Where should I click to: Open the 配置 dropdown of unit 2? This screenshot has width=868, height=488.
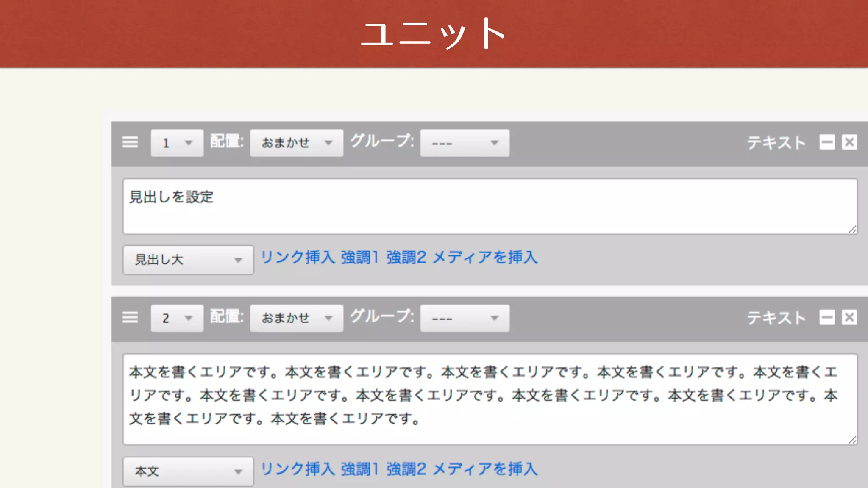click(x=297, y=318)
